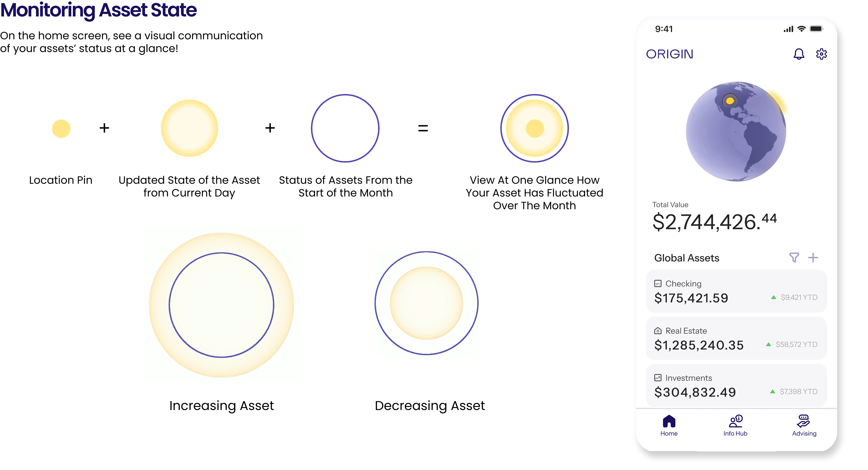The image size is (868, 470).
Task: Click the Increasing Asset glow circle
Action: 221,305
